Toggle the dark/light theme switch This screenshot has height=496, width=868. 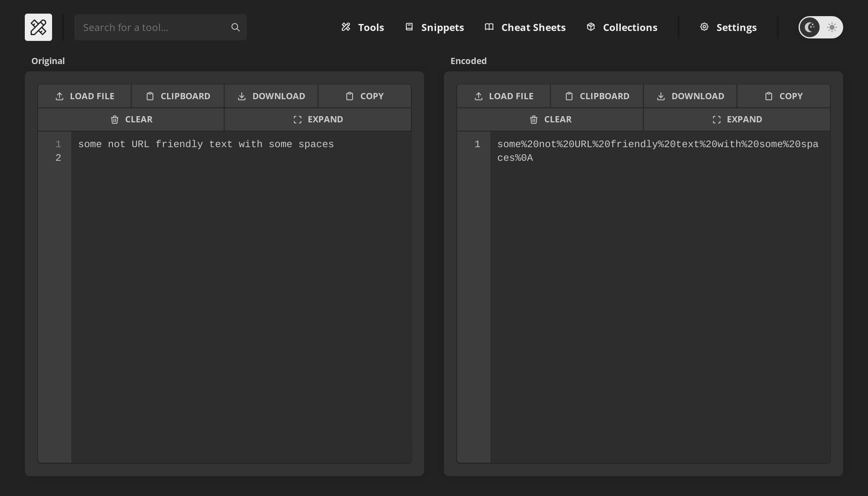[x=820, y=27]
